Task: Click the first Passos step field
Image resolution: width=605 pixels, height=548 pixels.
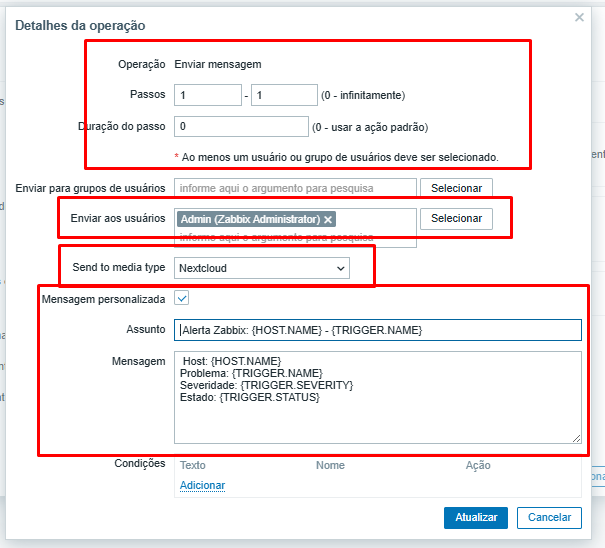Action: 207,95
